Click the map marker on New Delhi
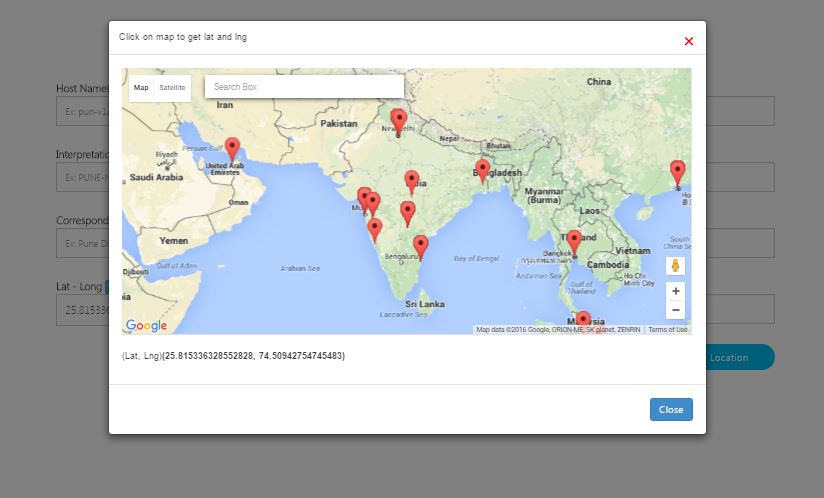 point(398,120)
